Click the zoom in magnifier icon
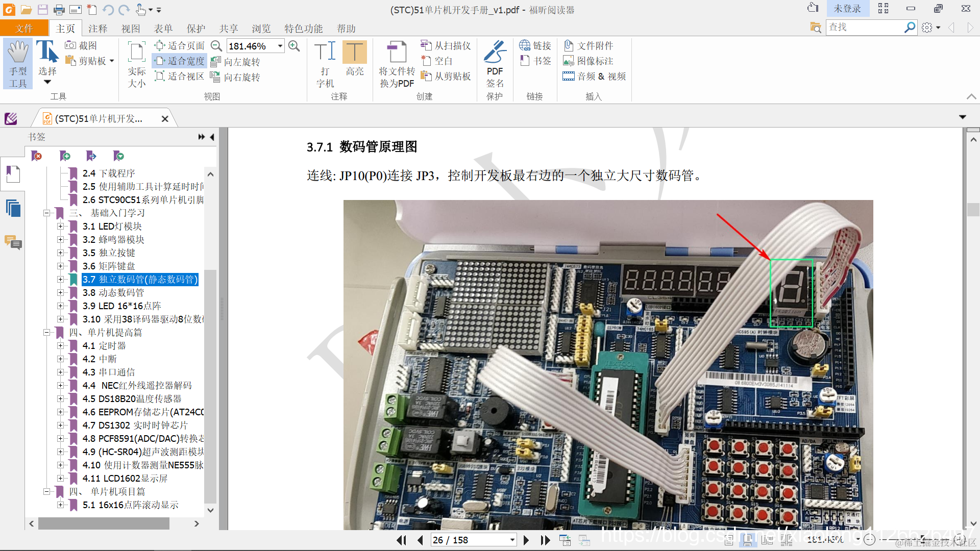 294,46
